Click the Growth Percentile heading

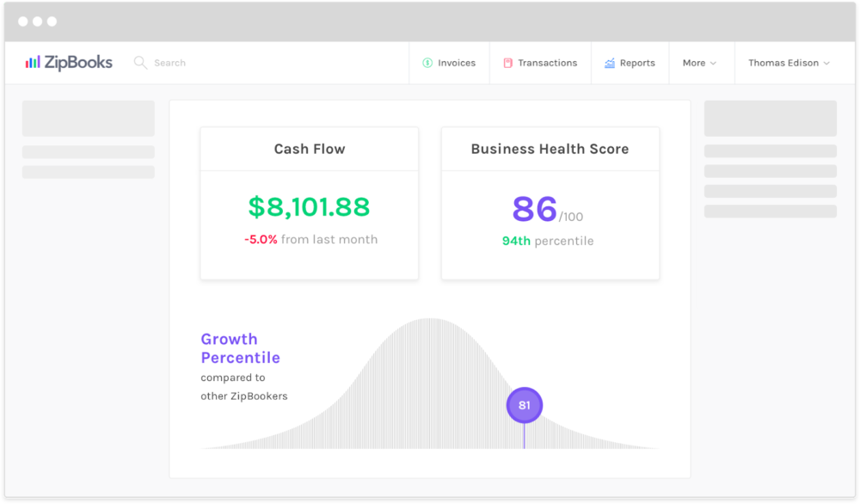[x=240, y=348]
